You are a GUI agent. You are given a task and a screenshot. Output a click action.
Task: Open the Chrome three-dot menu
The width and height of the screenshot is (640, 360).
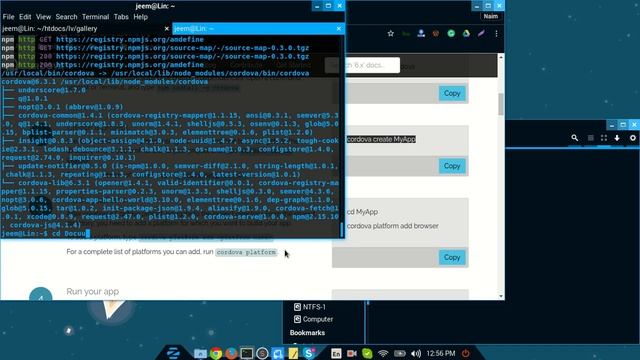(x=496, y=33)
